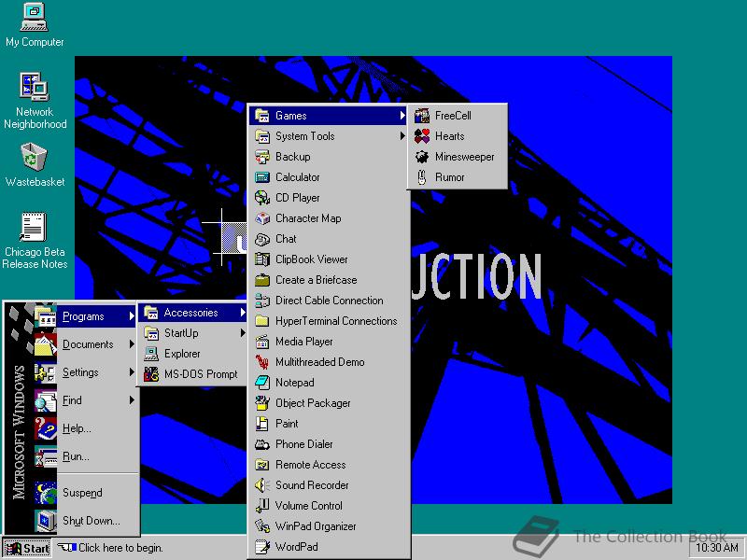Click the Notepad icon

(262, 383)
